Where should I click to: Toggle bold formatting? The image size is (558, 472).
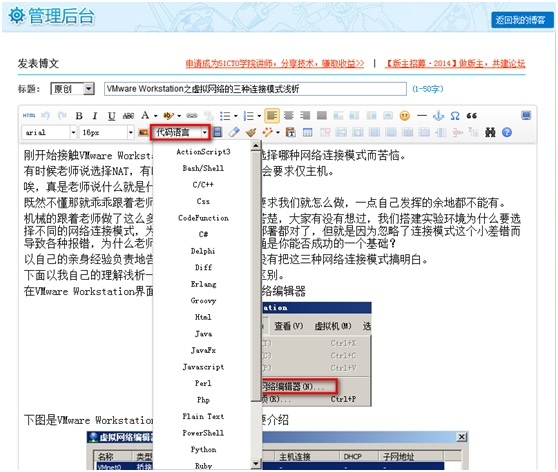tap(79, 116)
